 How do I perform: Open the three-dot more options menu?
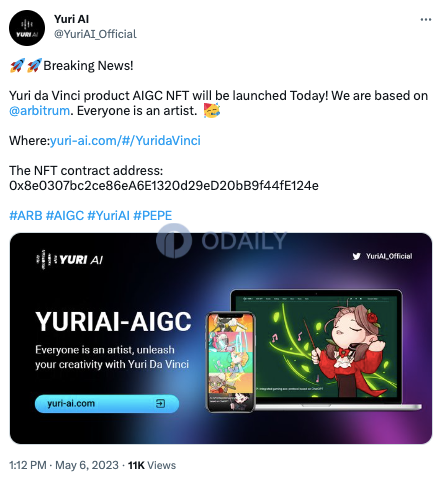(x=426, y=20)
